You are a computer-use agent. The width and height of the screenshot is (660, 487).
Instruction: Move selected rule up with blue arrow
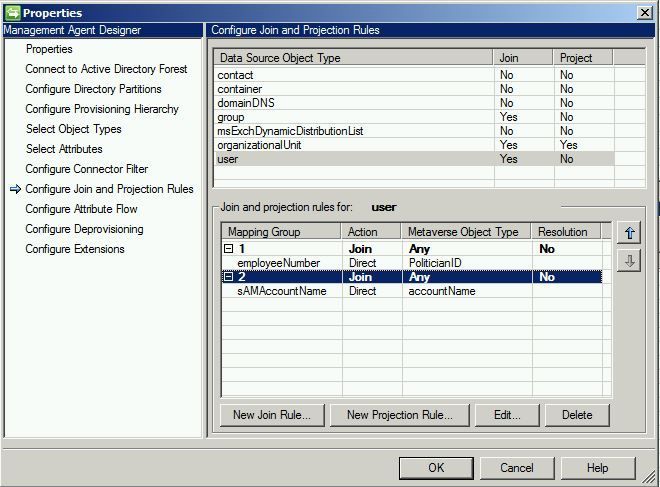click(x=629, y=233)
